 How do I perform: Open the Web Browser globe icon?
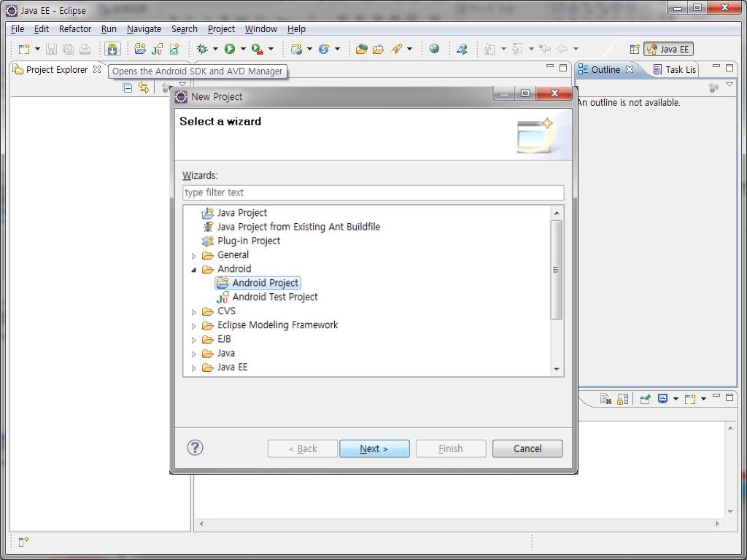tap(434, 49)
